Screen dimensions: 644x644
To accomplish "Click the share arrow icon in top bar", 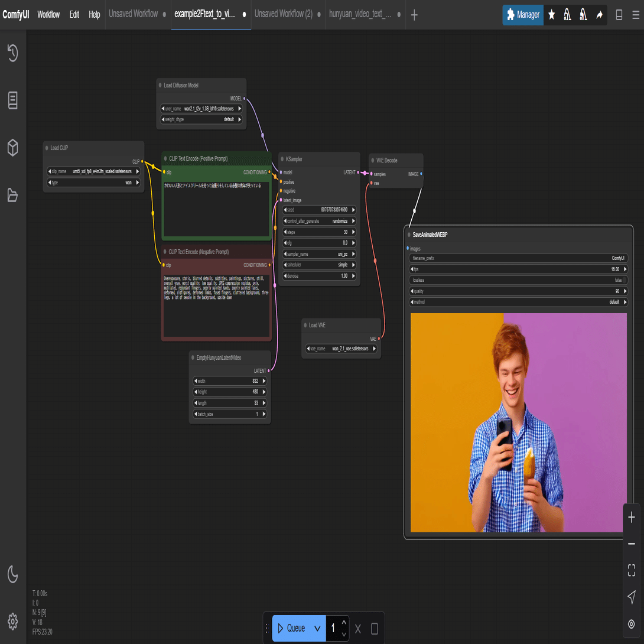I will click(599, 15).
